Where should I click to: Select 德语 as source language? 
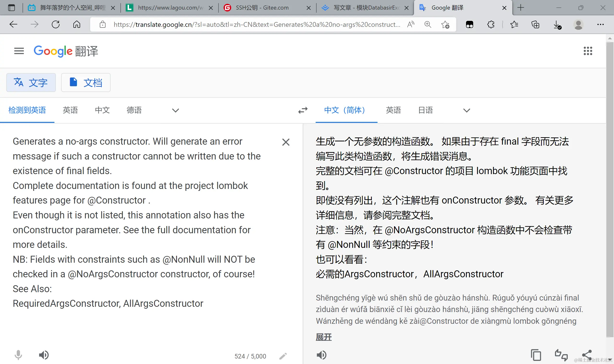pyautogui.click(x=134, y=110)
